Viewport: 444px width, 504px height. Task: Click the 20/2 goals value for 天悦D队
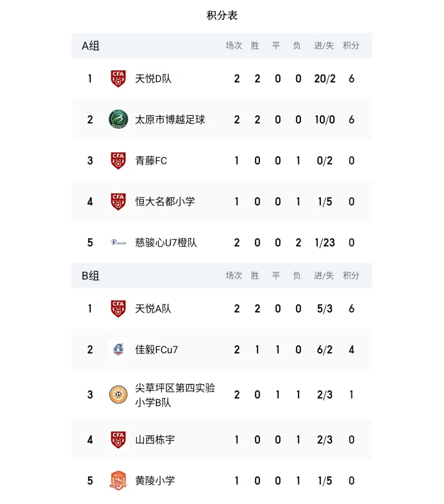[x=325, y=79]
